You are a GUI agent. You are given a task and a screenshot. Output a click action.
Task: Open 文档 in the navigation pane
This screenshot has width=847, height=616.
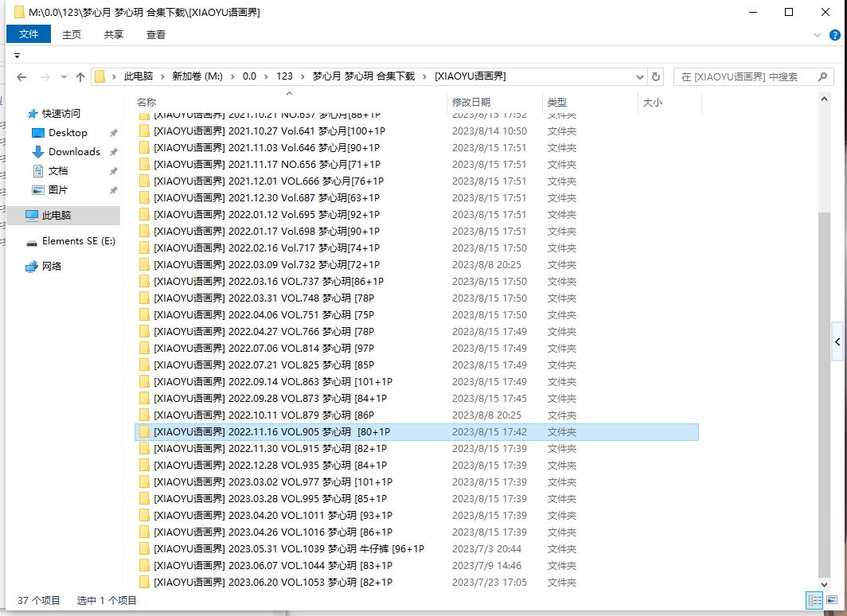58,171
